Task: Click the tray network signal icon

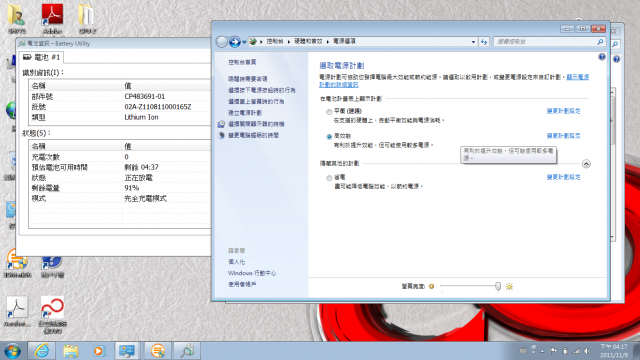Action: pyautogui.click(x=576, y=351)
